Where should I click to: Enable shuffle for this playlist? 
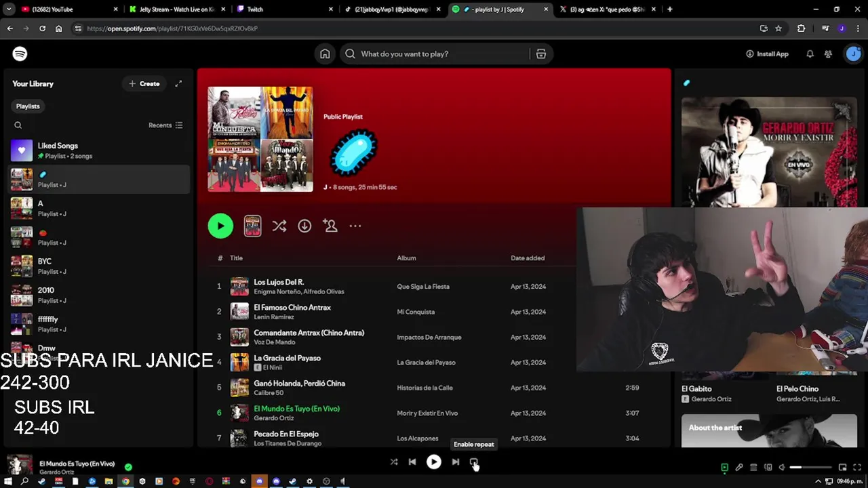click(279, 226)
